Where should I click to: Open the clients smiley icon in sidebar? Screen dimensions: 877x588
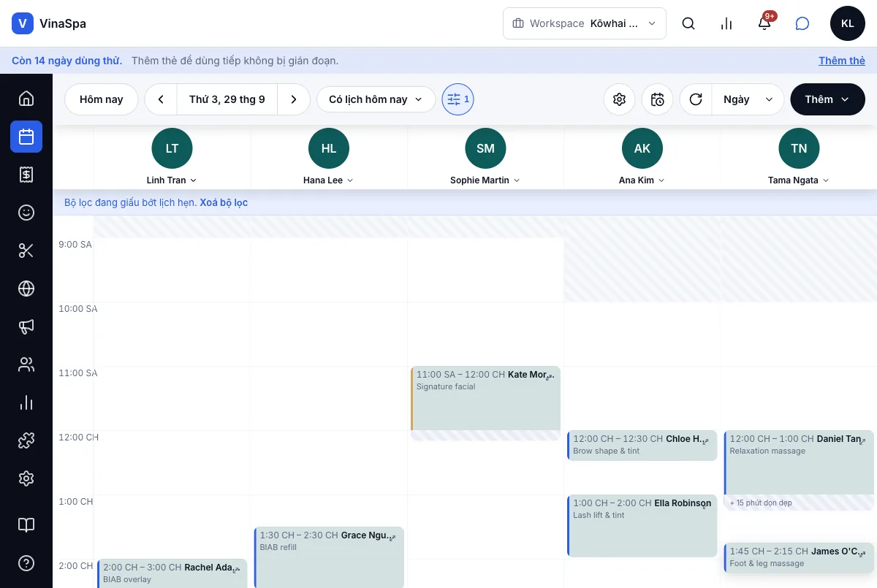tap(26, 213)
